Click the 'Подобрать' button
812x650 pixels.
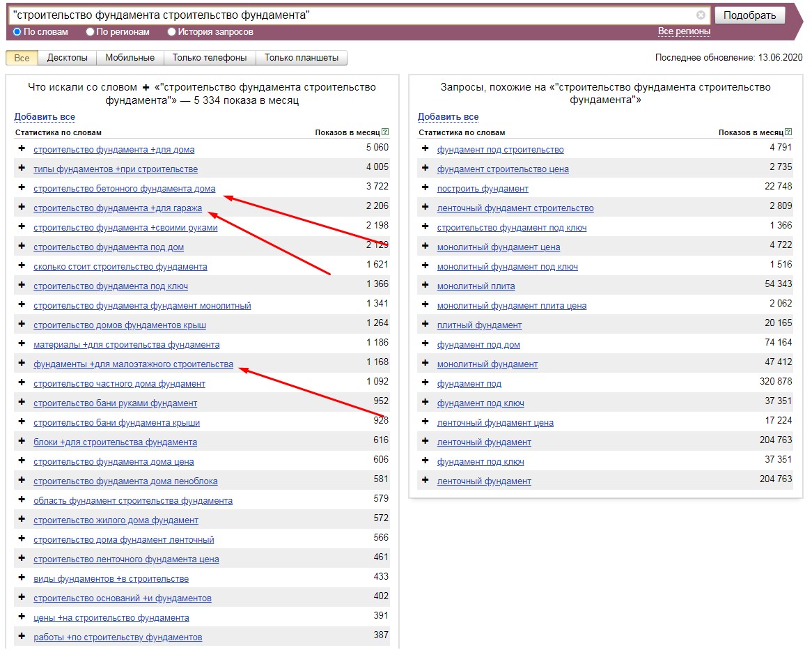pyautogui.click(x=749, y=15)
